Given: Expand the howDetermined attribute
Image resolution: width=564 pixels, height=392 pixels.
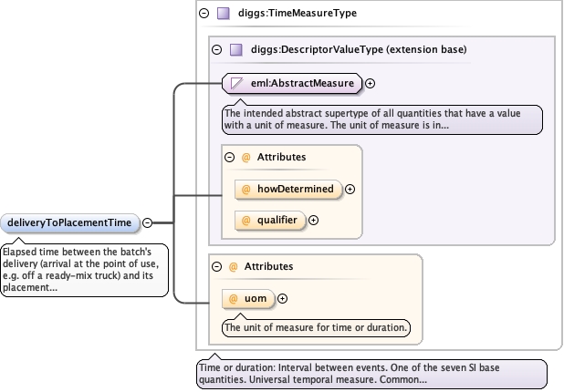Looking at the screenshot, I should pyautogui.click(x=350, y=189).
